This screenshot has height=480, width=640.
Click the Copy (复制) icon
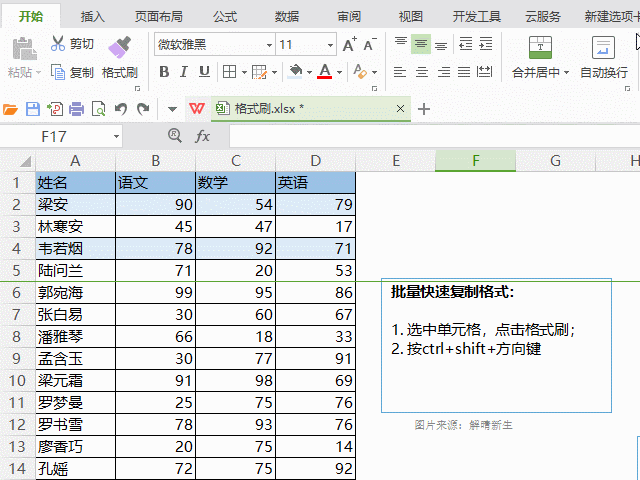pyautogui.click(x=57, y=72)
